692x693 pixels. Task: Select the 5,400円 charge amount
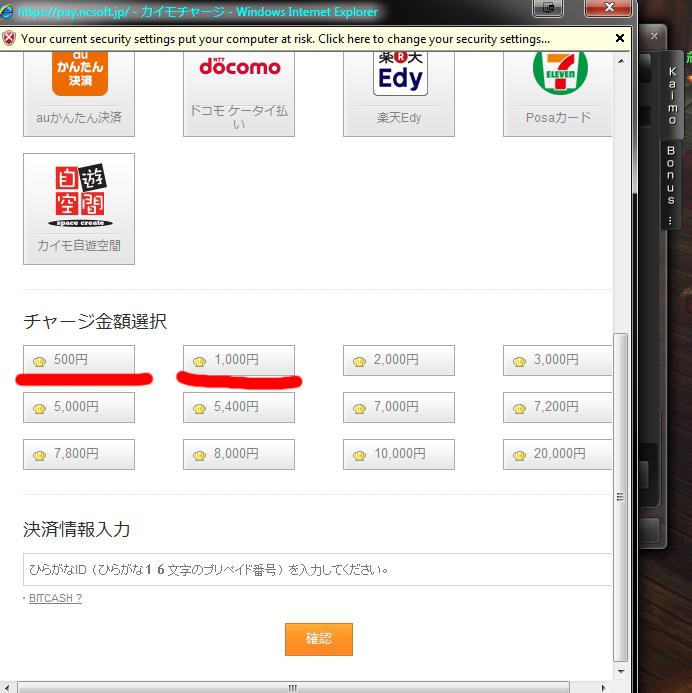pos(239,407)
